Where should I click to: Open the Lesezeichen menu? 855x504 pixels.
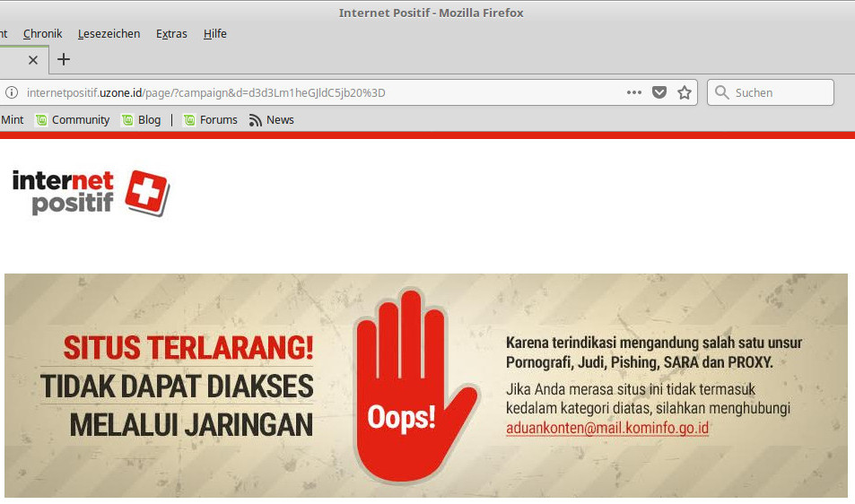click(x=109, y=34)
